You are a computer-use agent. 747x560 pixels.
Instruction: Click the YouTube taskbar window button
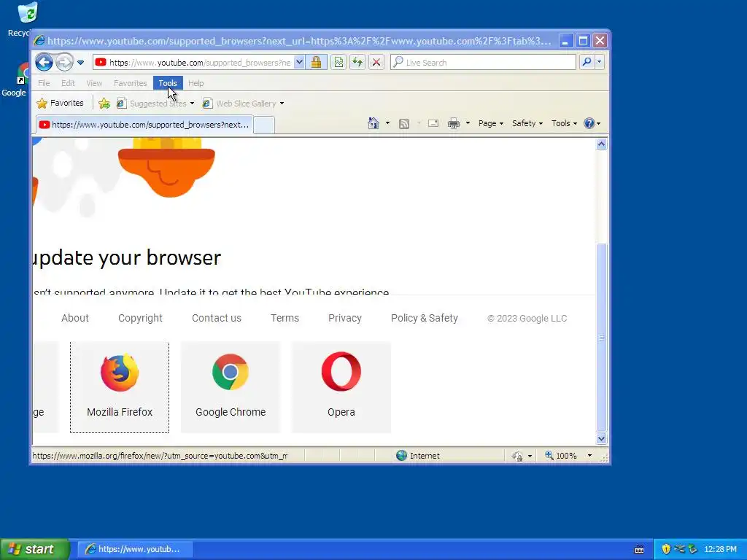coord(135,549)
